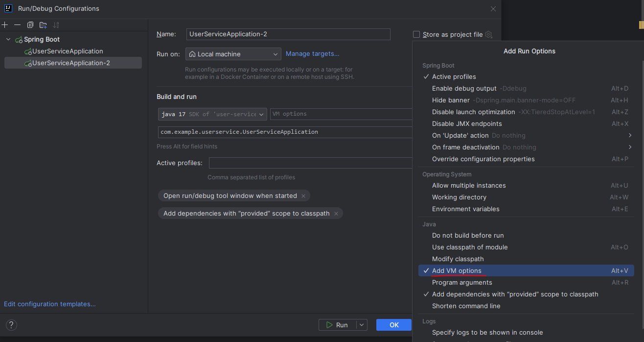Select Allow multiple instances option
Screen dimensions: 644x342
tap(526, 186)
